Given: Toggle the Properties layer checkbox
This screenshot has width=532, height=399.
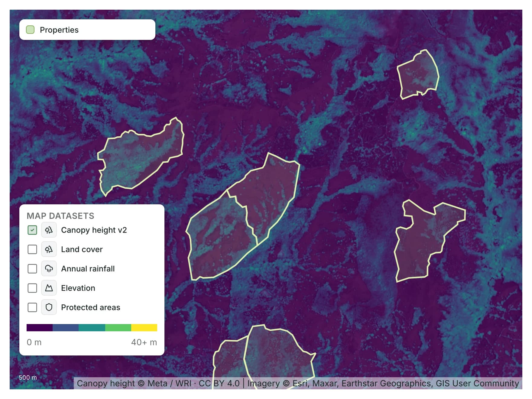Looking at the screenshot, I should click(x=30, y=30).
